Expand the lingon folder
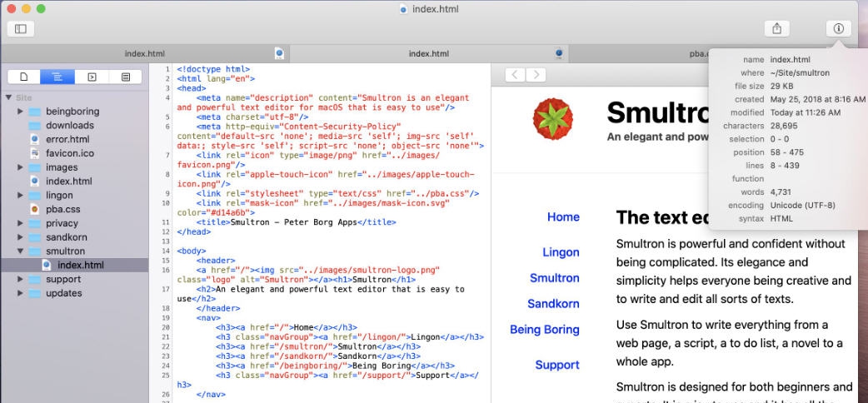The image size is (868, 403). [x=21, y=195]
